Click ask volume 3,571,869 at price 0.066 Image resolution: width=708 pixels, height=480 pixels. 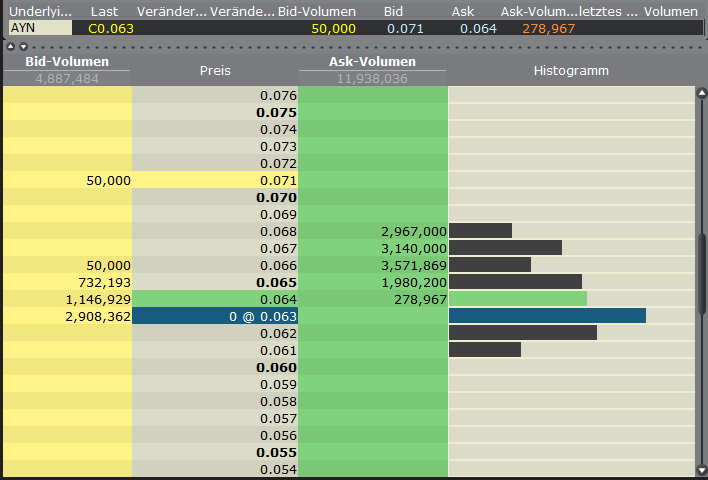(373, 265)
